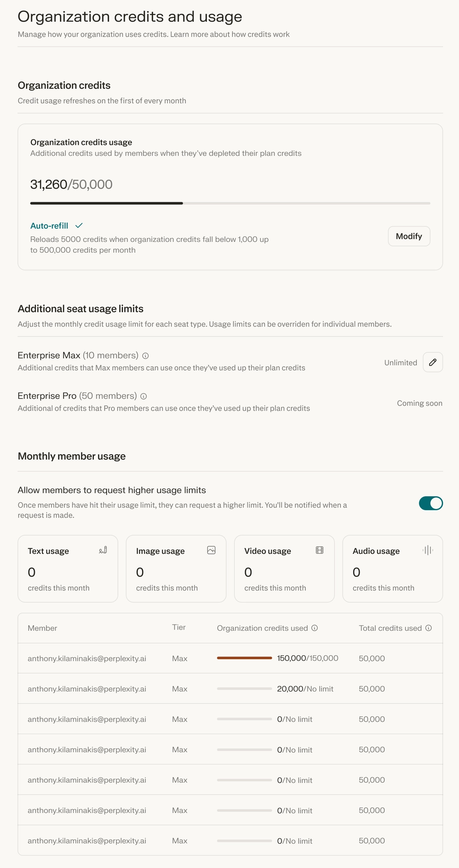Click the pencil edit icon for Enterprise Max
This screenshot has width=459, height=868.
[x=433, y=362]
